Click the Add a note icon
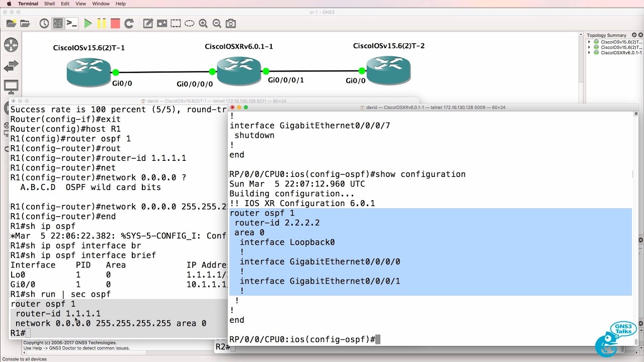 tap(148, 23)
